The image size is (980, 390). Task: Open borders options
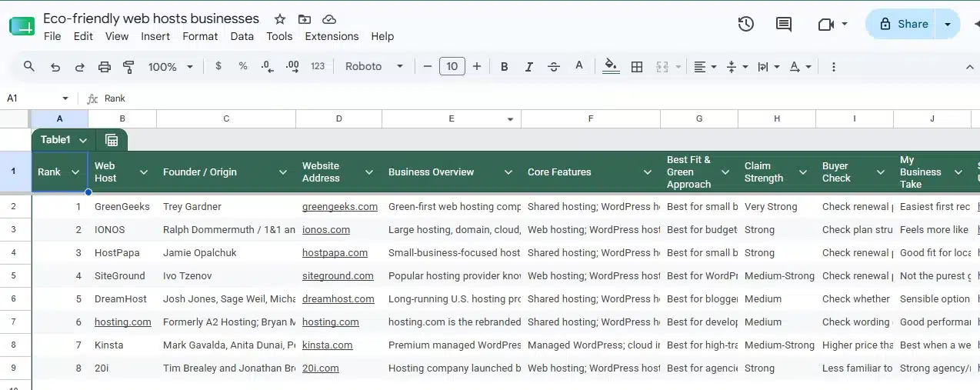tap(637, 67)
